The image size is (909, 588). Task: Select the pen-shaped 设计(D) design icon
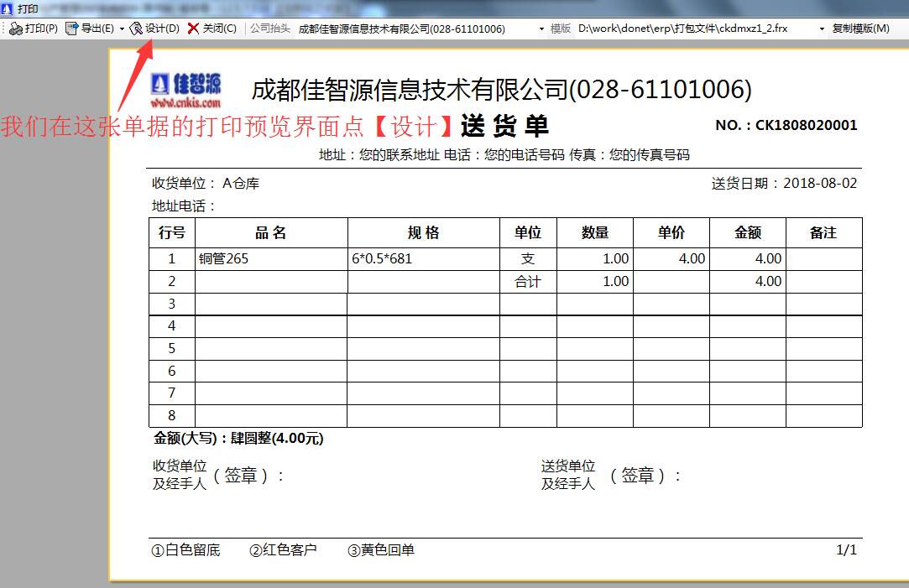(x=137, y=28)
